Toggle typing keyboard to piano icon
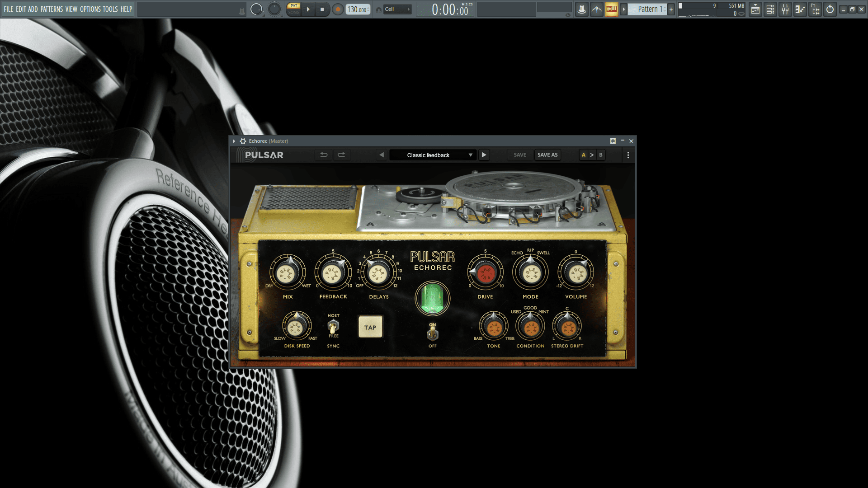 (x=612, y=9)
